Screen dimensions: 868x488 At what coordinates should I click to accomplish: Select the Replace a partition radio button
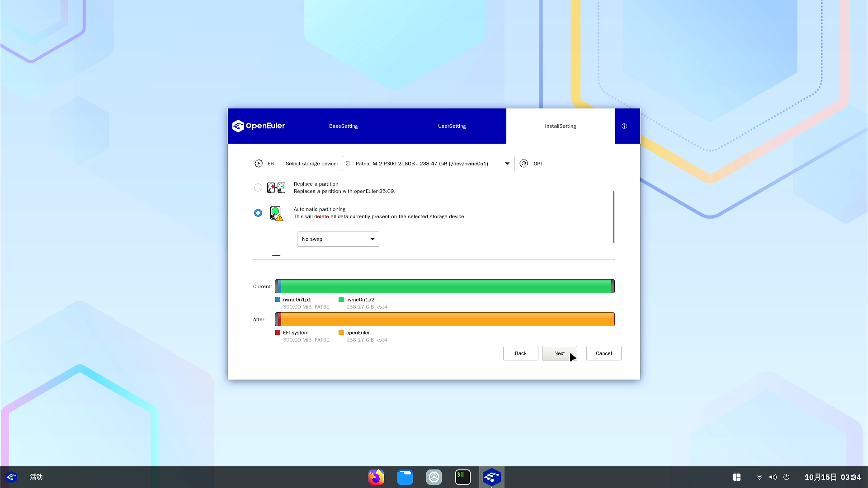click(x=258, y=188)
